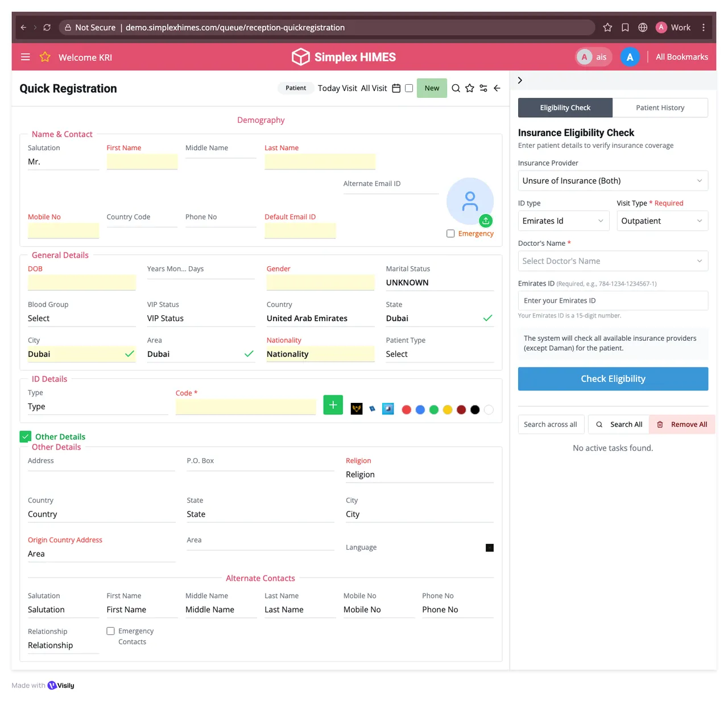Select the Today Visit option
Image resolution: width=728 pixels, height=701 pixels.
pyautogui.click(x=337, y=88)
